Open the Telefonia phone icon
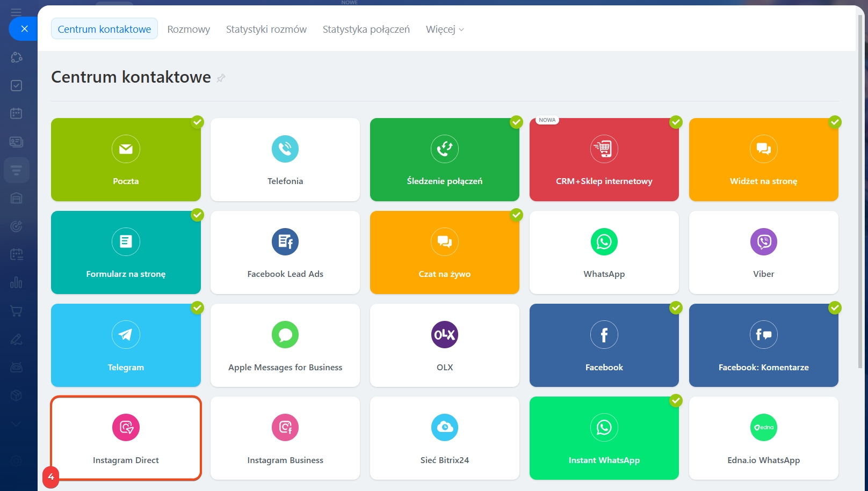Screen dimensions: 868x491 [x=285, y=149]
